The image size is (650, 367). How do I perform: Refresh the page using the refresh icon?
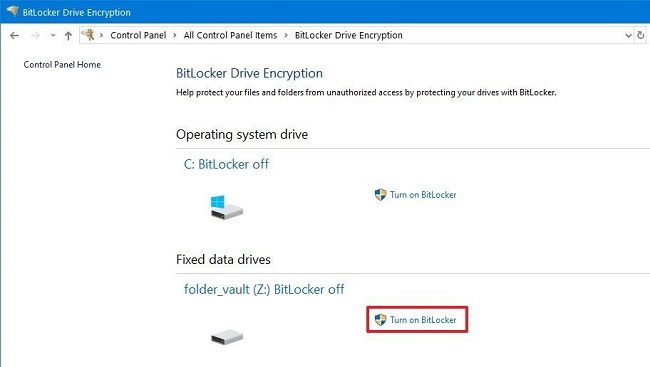[x=640, y=35]
